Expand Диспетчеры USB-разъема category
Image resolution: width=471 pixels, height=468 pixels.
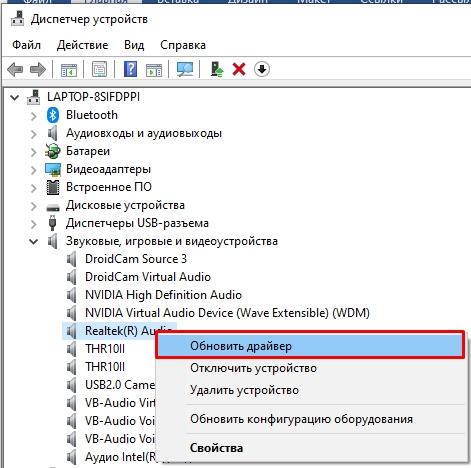[x=34, y=224]
